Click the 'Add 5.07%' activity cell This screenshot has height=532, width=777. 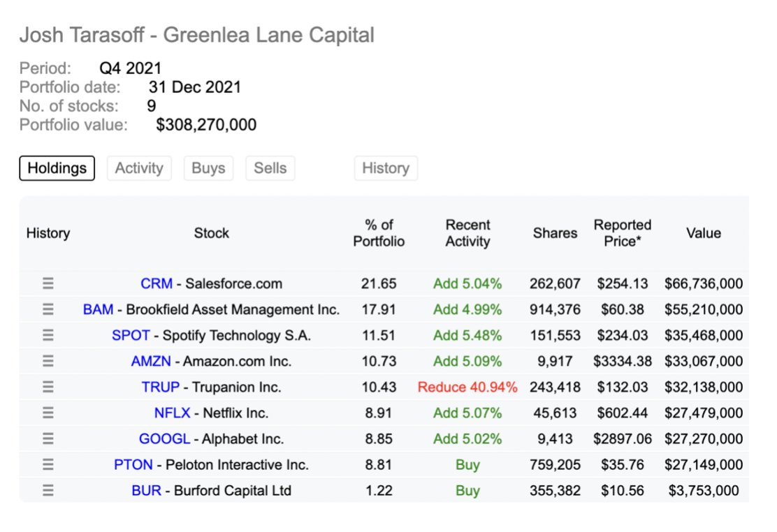[467, 413]
